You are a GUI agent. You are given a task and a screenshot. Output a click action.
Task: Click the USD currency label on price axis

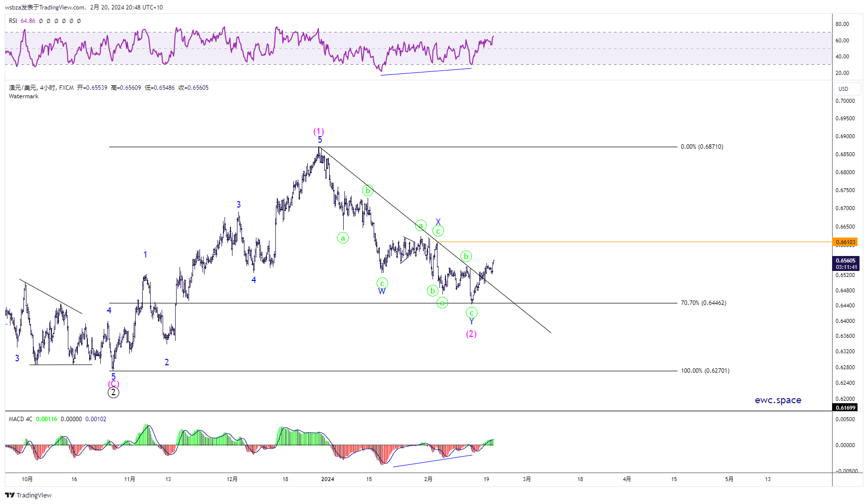coord(847,89)
